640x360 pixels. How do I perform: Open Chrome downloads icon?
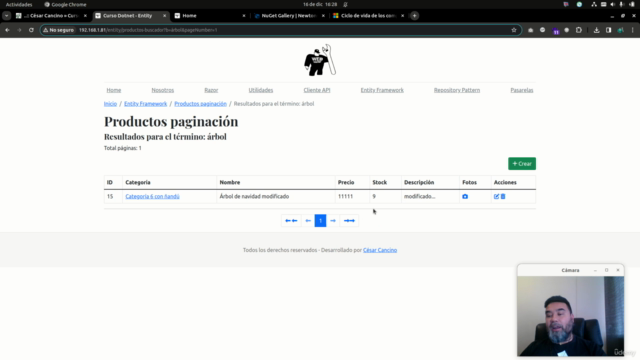[x=596, y=30]
